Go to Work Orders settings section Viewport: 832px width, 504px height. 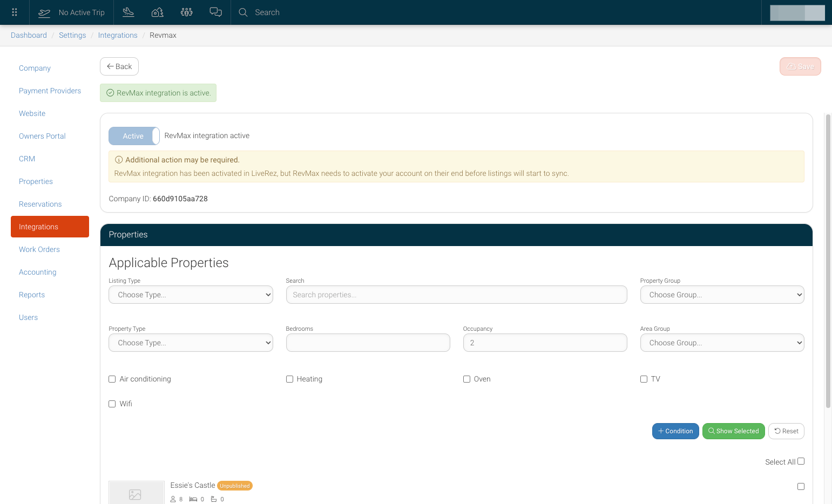pyautogui.click(x=39, y=249)
